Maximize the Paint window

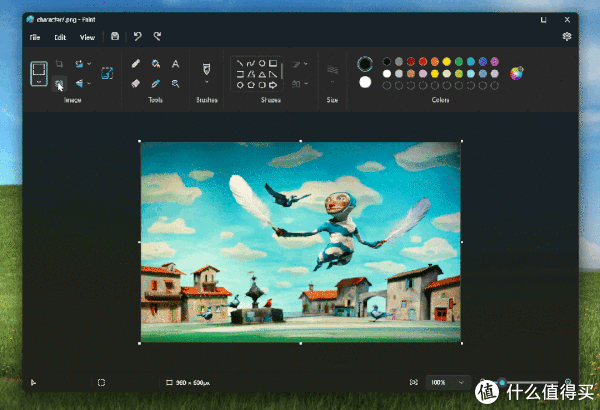point(543,20)
